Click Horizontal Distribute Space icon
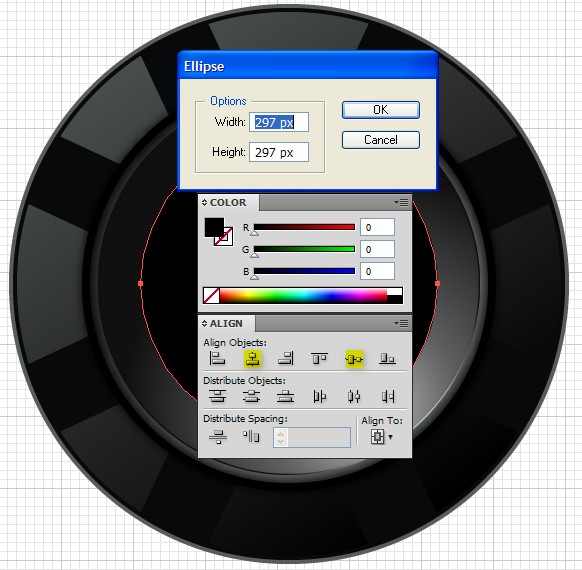The width and height of the screenshot is (582, 570). click(251, 436)
